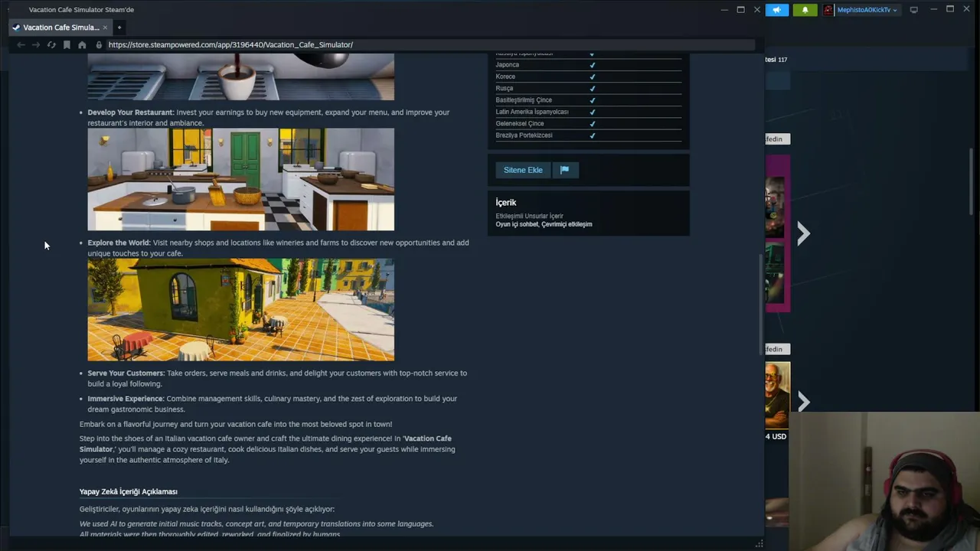Go back using the browser back arrow
The height and width of the screenshot is (551, 980).
[x=21, y=45]
